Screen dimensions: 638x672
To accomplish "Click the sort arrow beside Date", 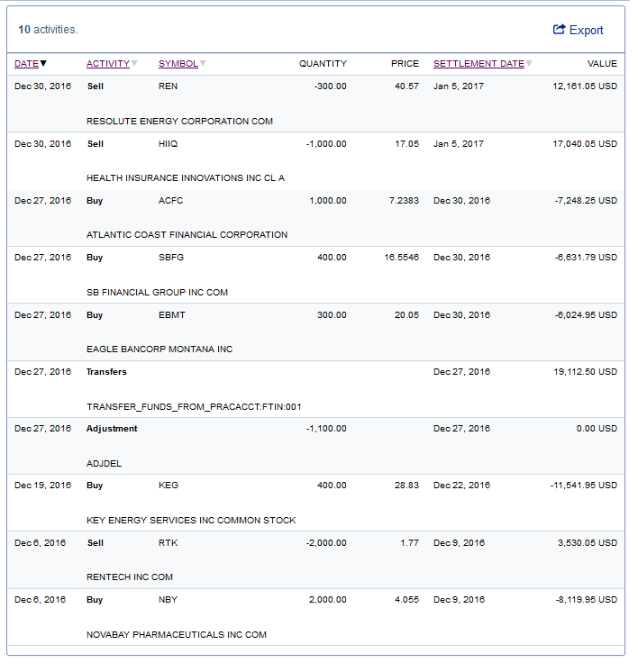I will (x=43, y=64).
